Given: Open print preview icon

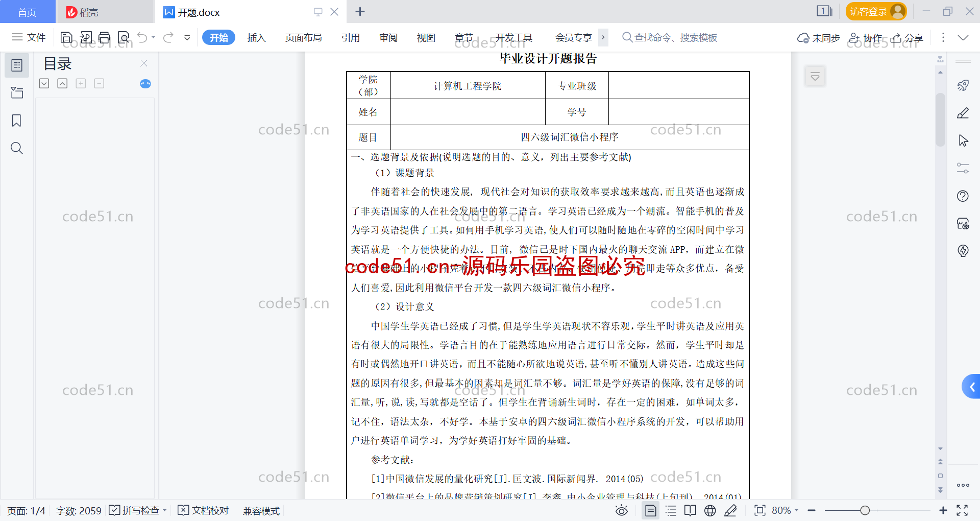Looking at the screenshot, I should (124, 37).
